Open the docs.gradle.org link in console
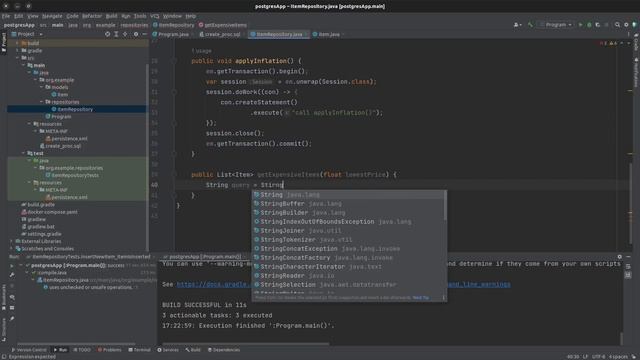Viewport: 640px width, 360px height. (214, 284)
